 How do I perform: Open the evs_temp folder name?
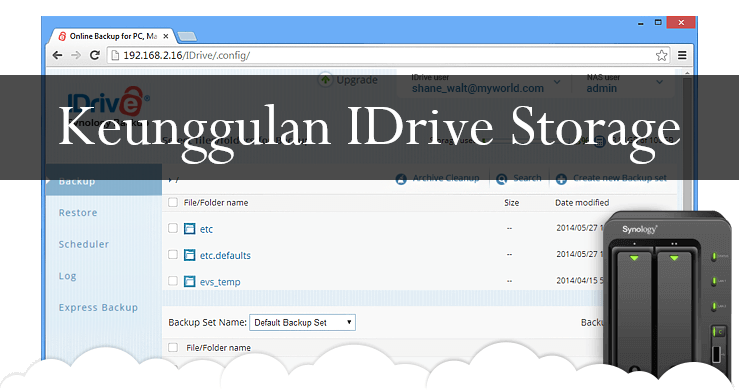point(220,282)
